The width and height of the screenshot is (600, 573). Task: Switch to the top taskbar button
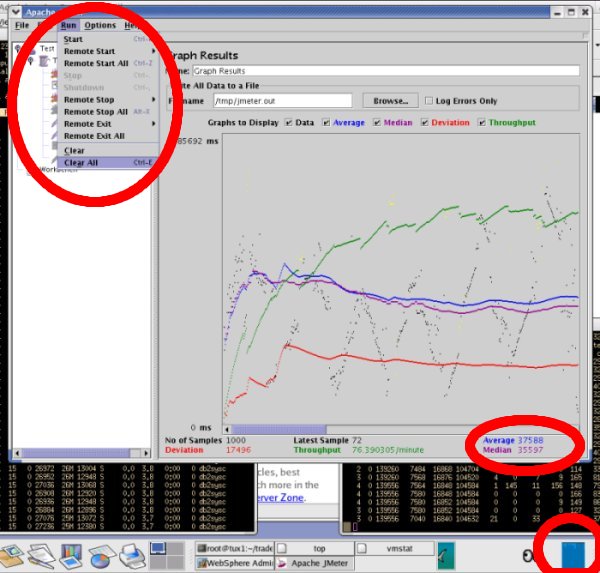click(x=315, y=549)
